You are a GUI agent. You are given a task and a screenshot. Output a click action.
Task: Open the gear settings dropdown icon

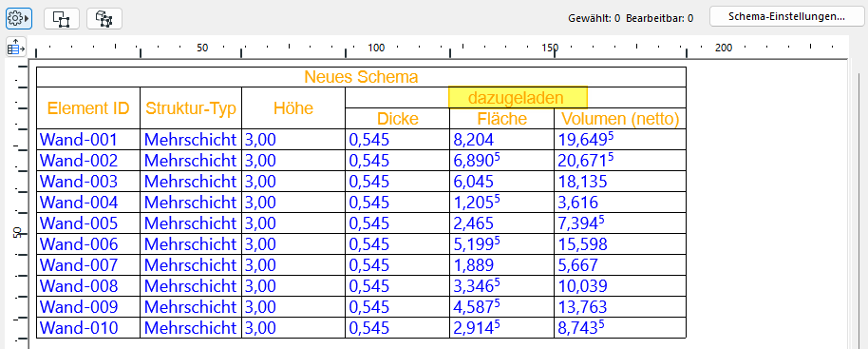pos(18,18)
